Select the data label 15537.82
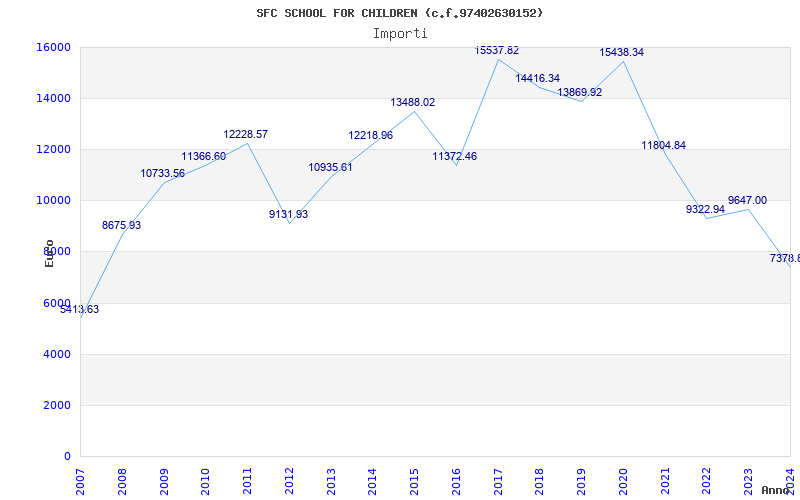This screenshot has height=500, width=800. point(497,50)
